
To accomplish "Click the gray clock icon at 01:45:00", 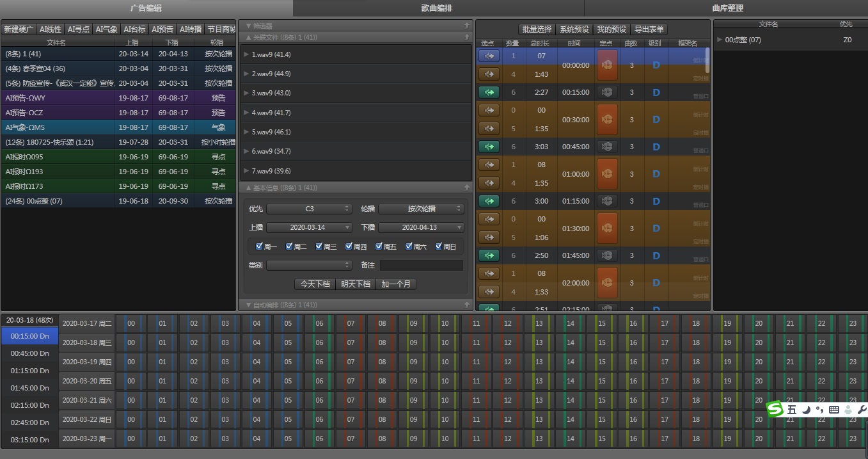I will pos(607,255).
